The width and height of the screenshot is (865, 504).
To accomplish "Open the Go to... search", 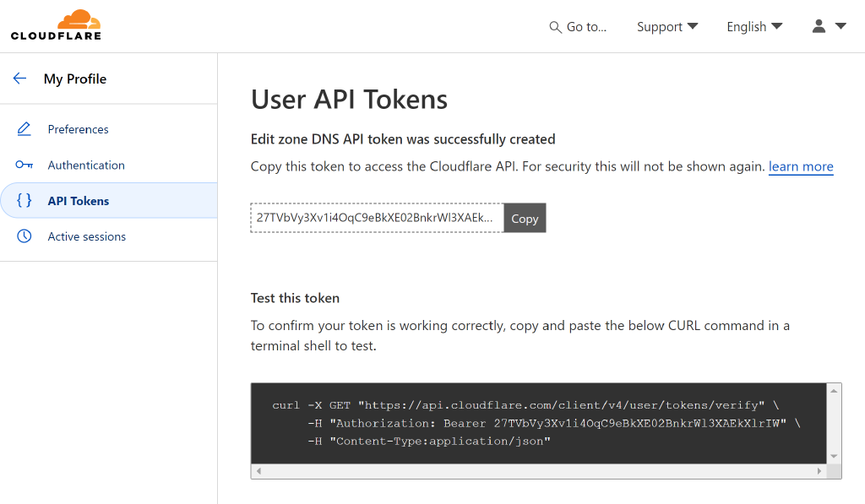I will pyautogui.click(x=578, y=27).
